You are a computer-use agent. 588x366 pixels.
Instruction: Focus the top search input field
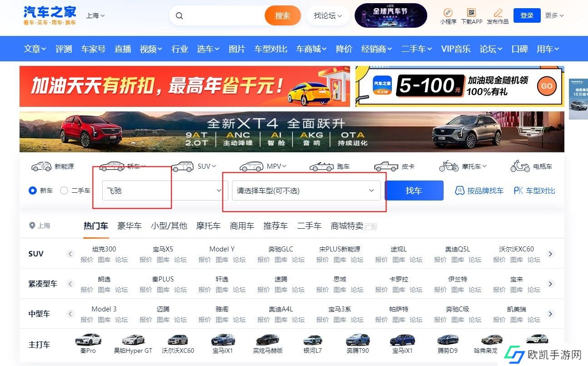pyautogui.click(x=222, y=15)
